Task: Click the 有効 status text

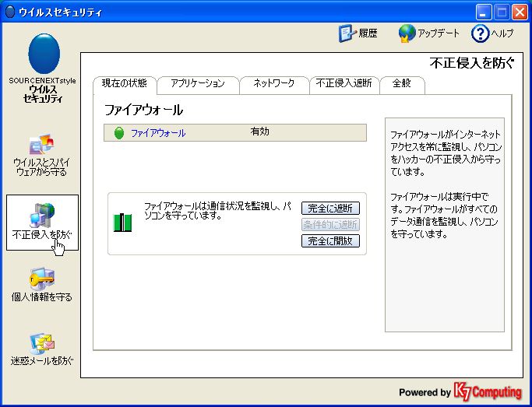Action: click(x=260, y=132)
